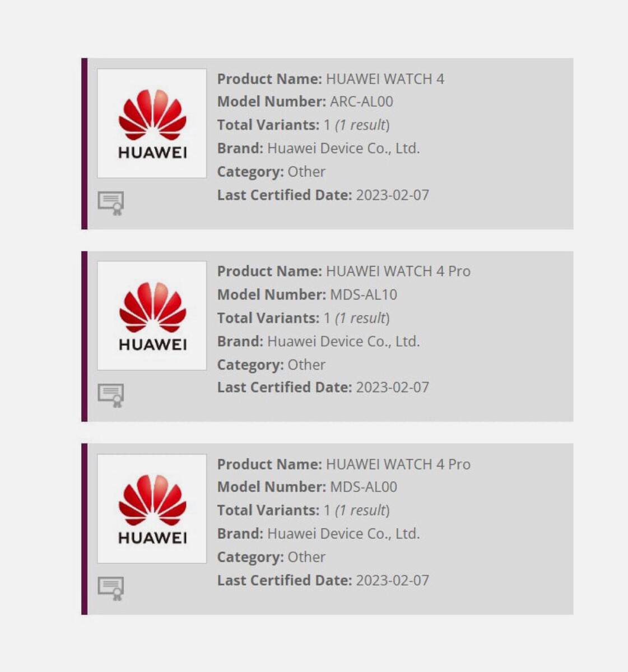This screenshot has width=628, height=672.
Task: Click the certificate icon for ARC-AL00
Action: tap(111, 203)
